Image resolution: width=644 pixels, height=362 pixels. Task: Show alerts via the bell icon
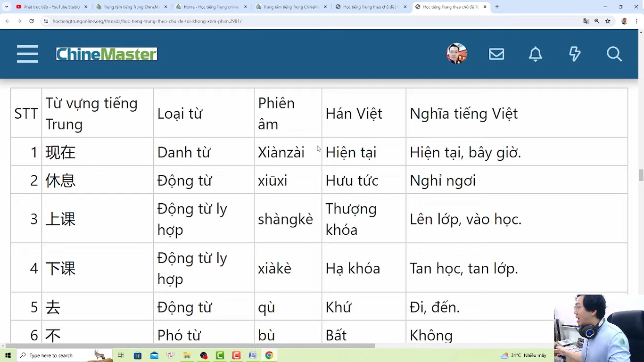pos(535,54)
